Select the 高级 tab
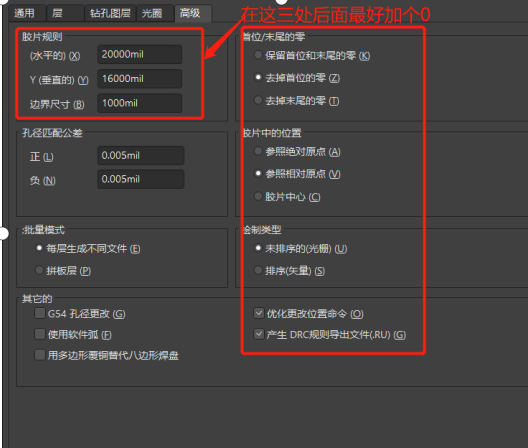This screenshot has height=448, width=528. pos(193,13)
